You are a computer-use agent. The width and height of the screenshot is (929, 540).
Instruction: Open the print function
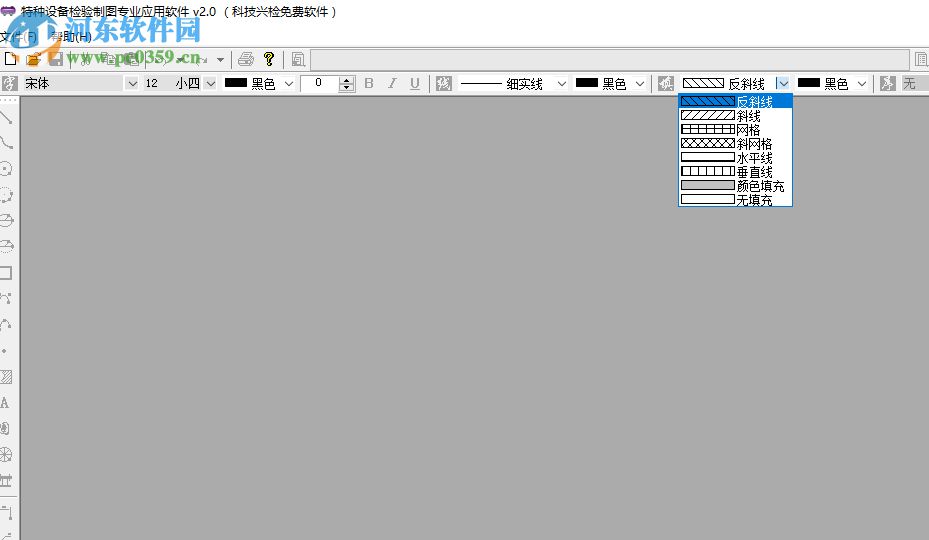(246, 59)
